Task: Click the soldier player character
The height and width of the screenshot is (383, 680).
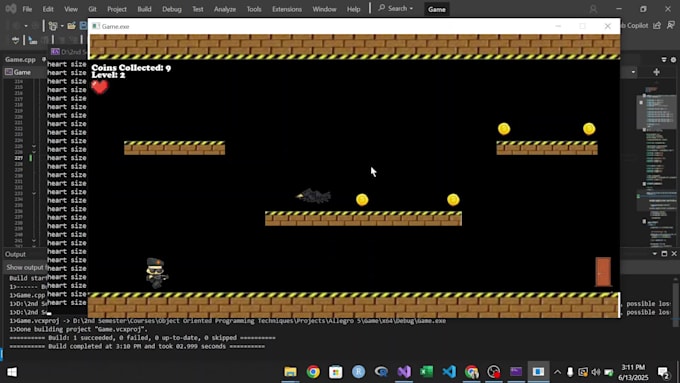Action: click(x=156, y=273)
